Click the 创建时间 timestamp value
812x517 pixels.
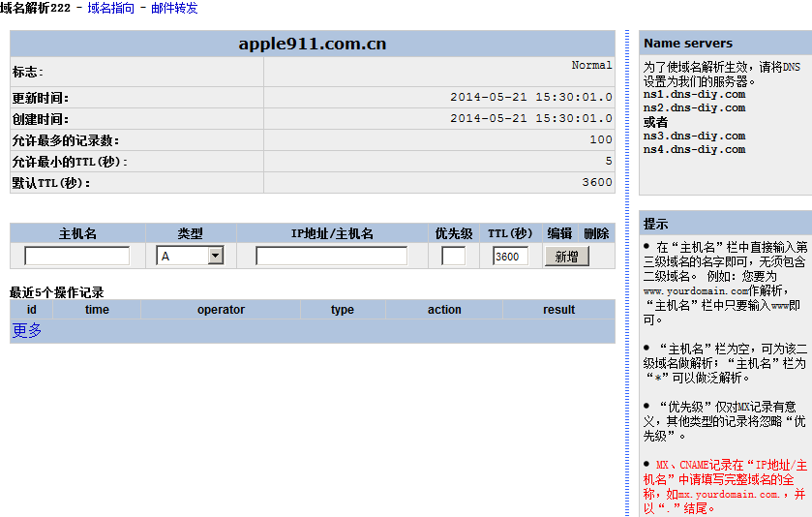pyautogui.click(x=530, y=118)
